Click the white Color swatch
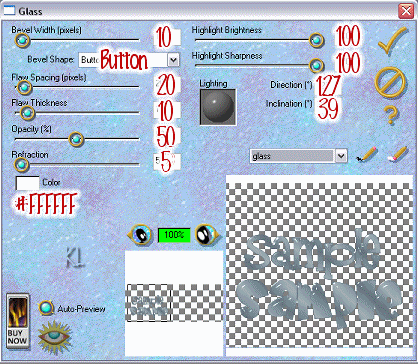The width and height of the screenshot is (418, 364). click(x=28, y=183)
